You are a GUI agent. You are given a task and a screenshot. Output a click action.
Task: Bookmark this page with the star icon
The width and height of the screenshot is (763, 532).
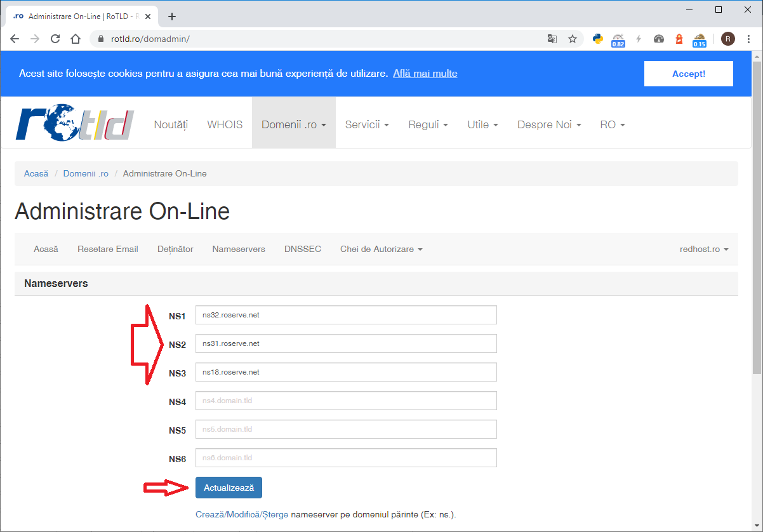pyautogui.click(x=573, y=39)
